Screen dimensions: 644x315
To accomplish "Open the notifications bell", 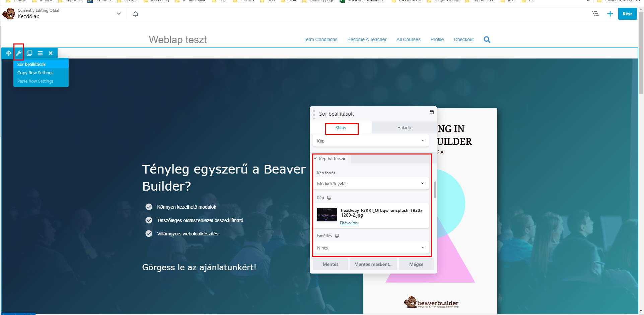I will point(136,14).
